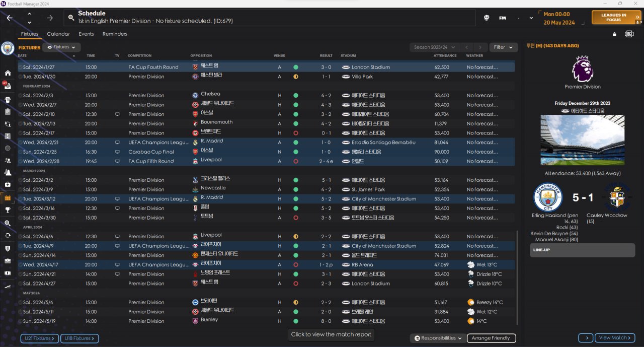Viewport: 644px width, 347px height.
Task: Click the Luton Town crest in the match panel
Action: point(617,197)
